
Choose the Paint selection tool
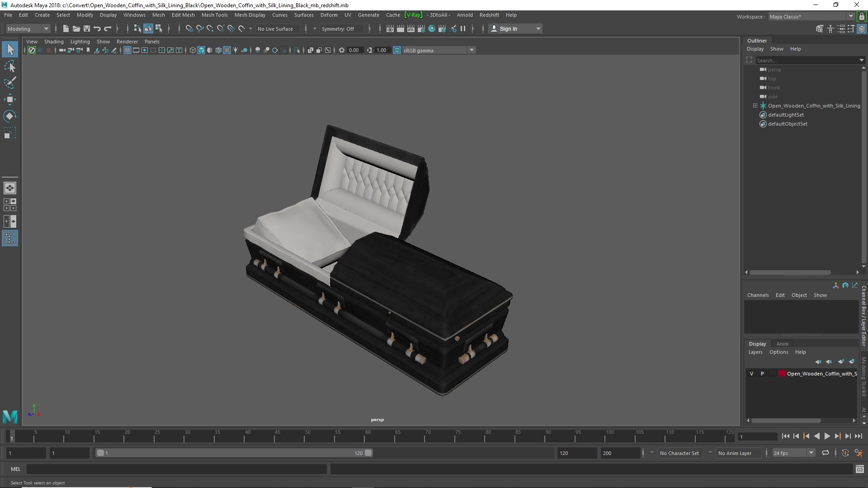tap(10, 83)
